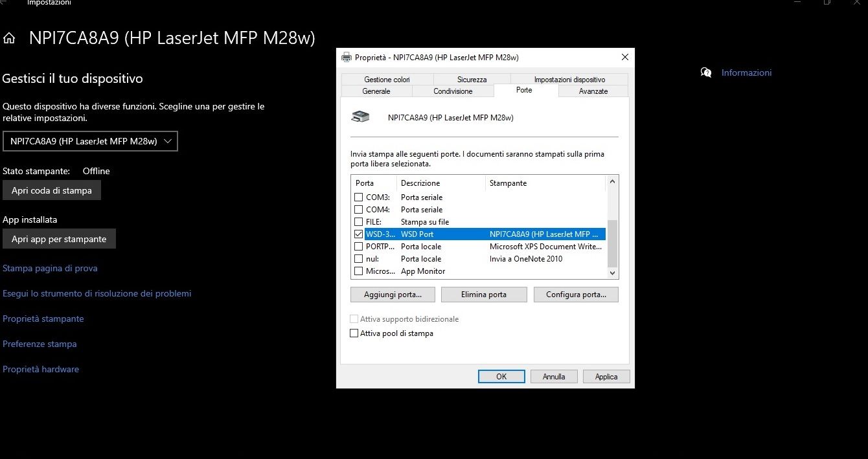
Task: Click 'App Monitor' description text
Action: click(423, 271)
